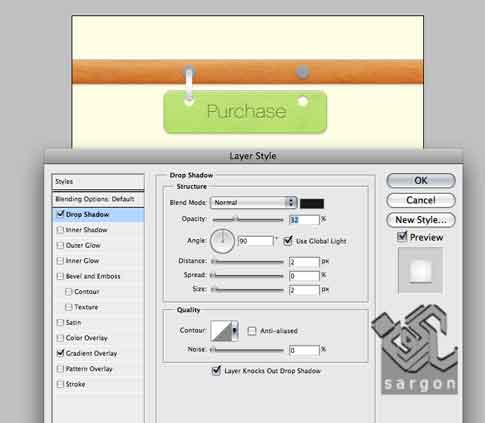Toggle the Anti-aliased checkbox
This screenshot has height=423, width=485.
(252, 331)
